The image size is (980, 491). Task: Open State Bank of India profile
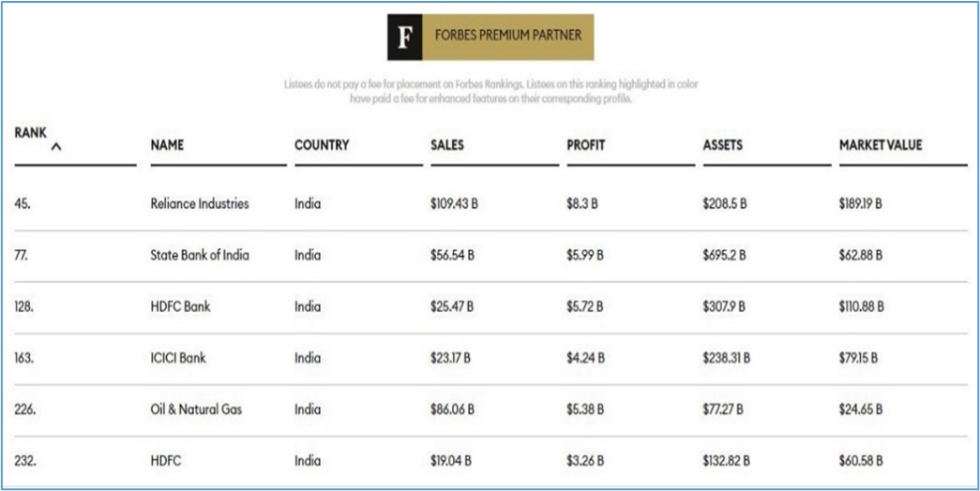point(200,255)
